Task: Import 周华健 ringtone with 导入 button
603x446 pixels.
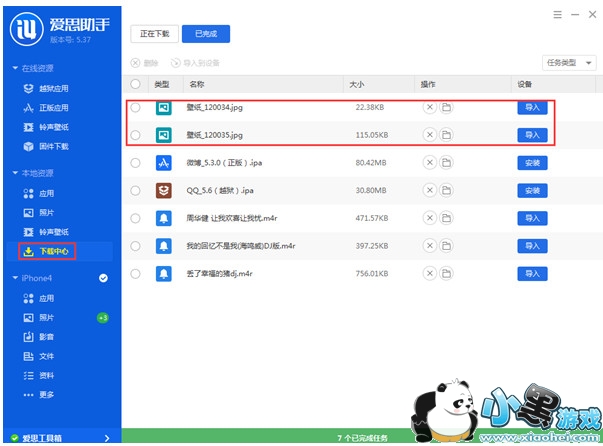Action: pos(532,218)
